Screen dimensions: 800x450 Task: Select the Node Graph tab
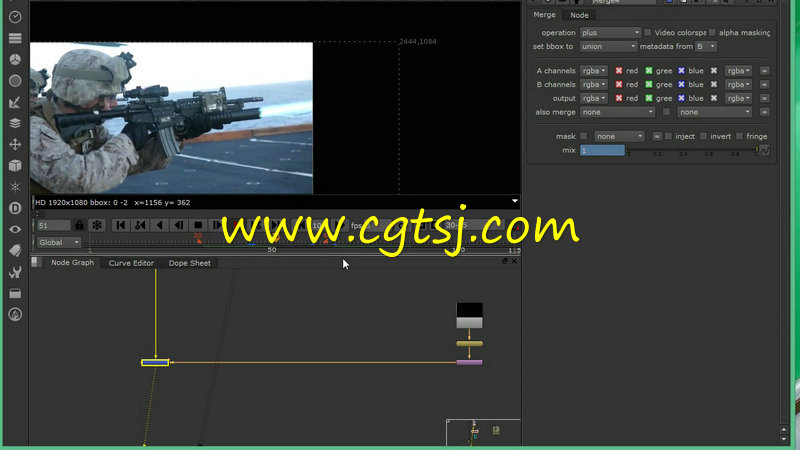72,262
